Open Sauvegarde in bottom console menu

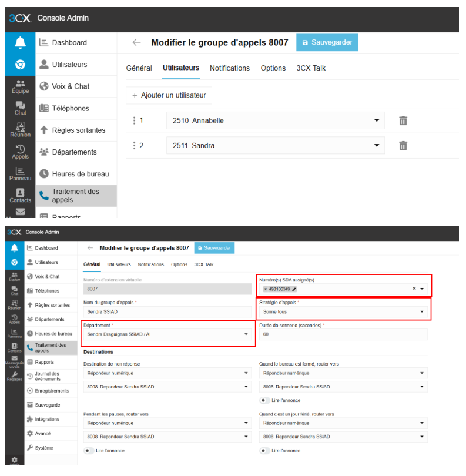tap(51, 405)
